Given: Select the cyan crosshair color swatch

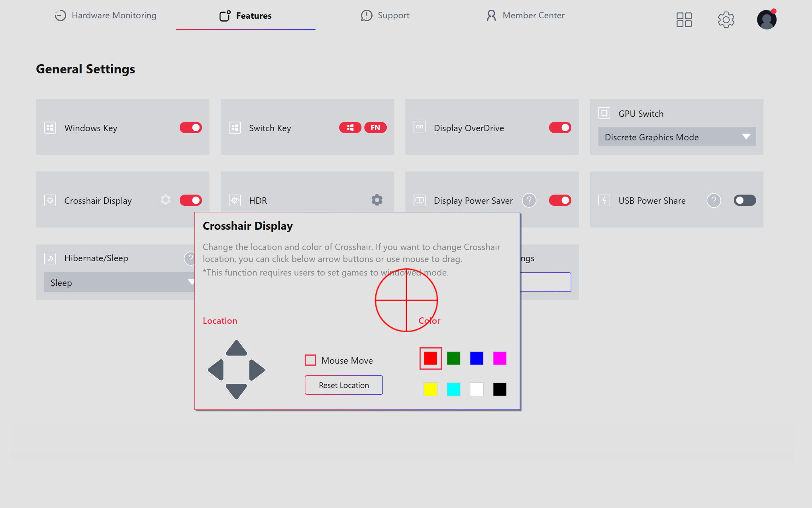Looking at the screenshot, I should [453, 389].
